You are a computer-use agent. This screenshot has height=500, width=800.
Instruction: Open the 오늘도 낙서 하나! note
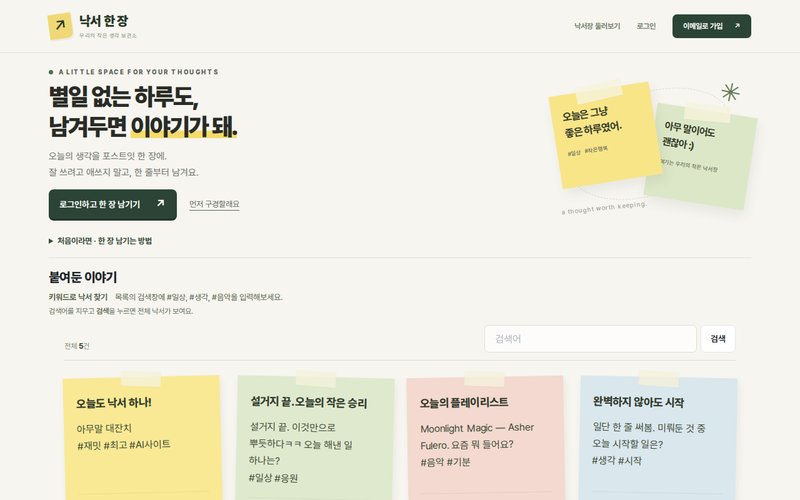(114, 403)
